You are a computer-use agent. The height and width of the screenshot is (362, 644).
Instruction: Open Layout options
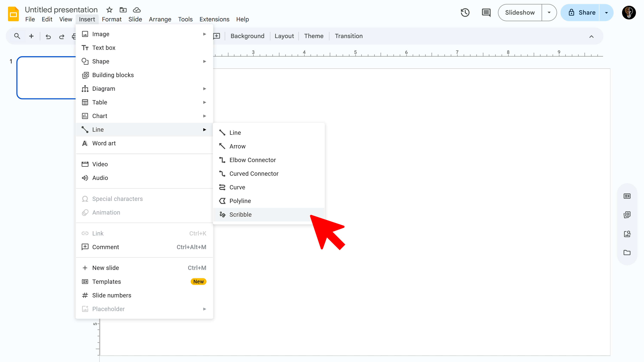click(x=284, y=36)
